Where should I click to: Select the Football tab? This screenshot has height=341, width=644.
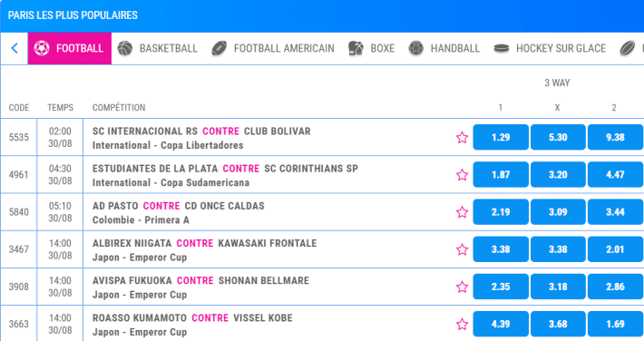pos(70,48)
